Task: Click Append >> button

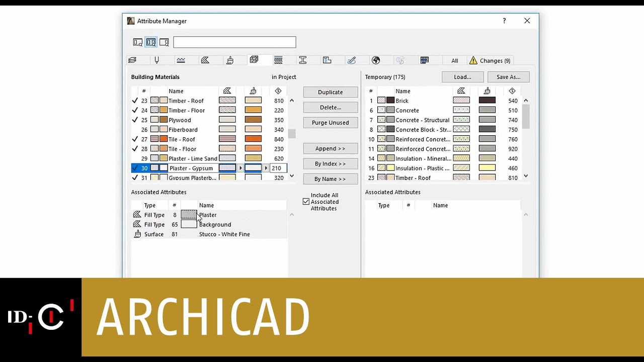Action: 331,148
